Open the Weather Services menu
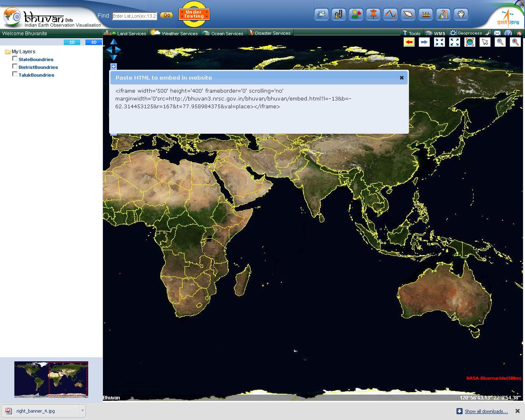 (174, 33)
